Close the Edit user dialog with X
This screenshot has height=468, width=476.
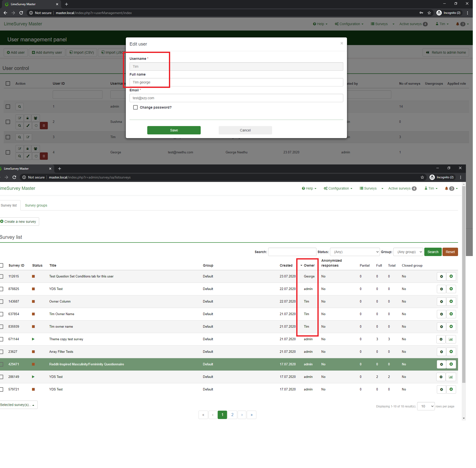point(342,43)
